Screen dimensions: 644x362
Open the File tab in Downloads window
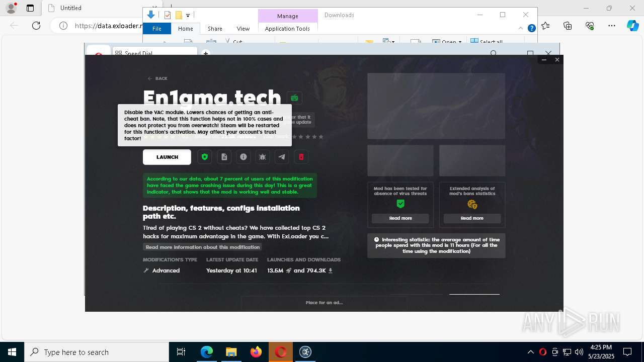[157, 29]
